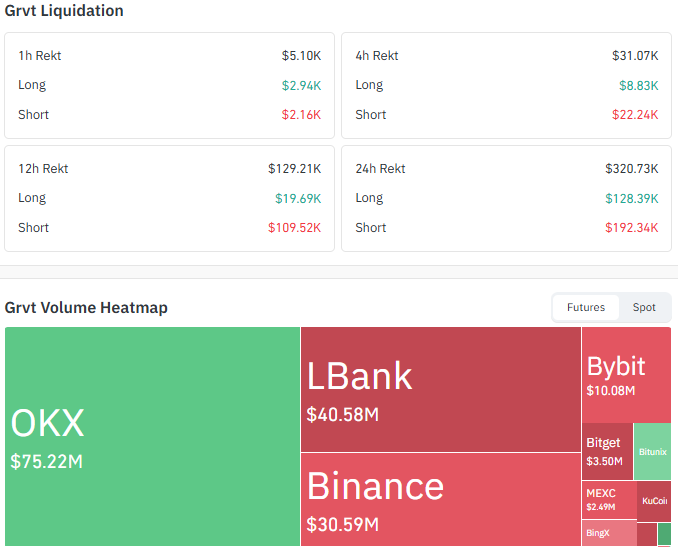
Task: Select the OKX heatmap tile
Action: pyautogui.click(x=152, y=436)
